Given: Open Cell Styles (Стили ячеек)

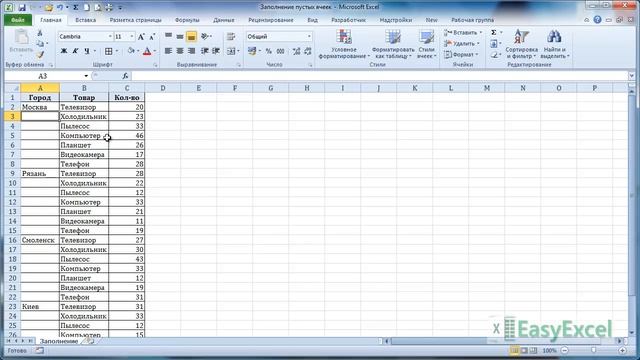Looking at the screenshot, I should [427, 44].
